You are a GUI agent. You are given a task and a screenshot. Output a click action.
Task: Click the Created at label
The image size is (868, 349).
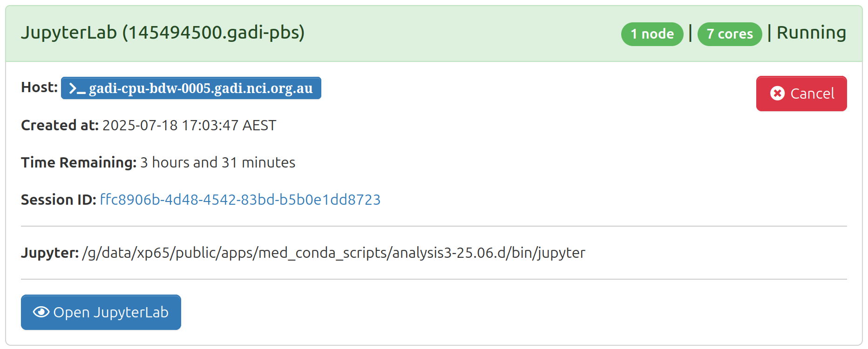pyautogui.click(x=60, y=125)
